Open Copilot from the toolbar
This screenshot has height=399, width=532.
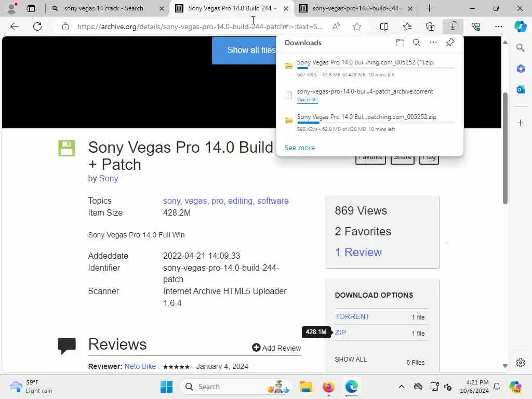pos(520,26)
